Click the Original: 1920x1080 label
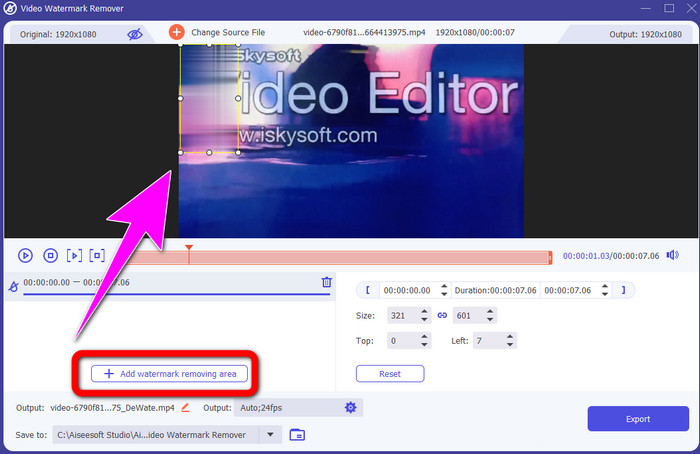 click(x=58, y=34)
